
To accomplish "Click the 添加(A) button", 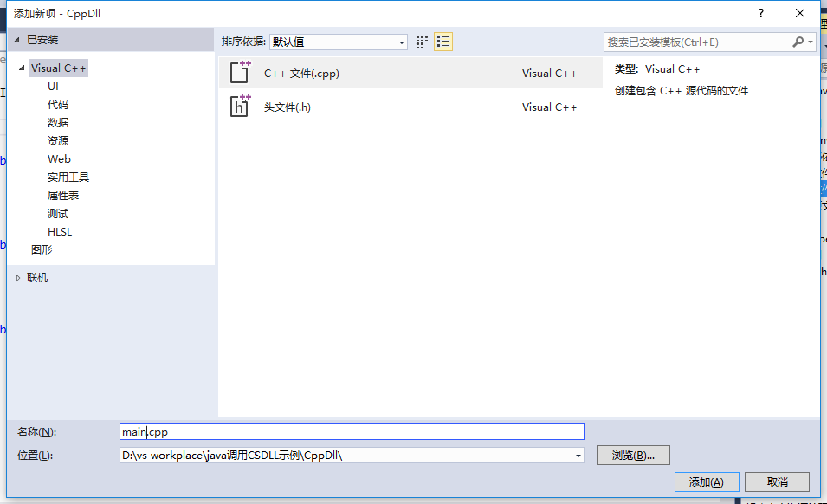I will pos(707,481).
